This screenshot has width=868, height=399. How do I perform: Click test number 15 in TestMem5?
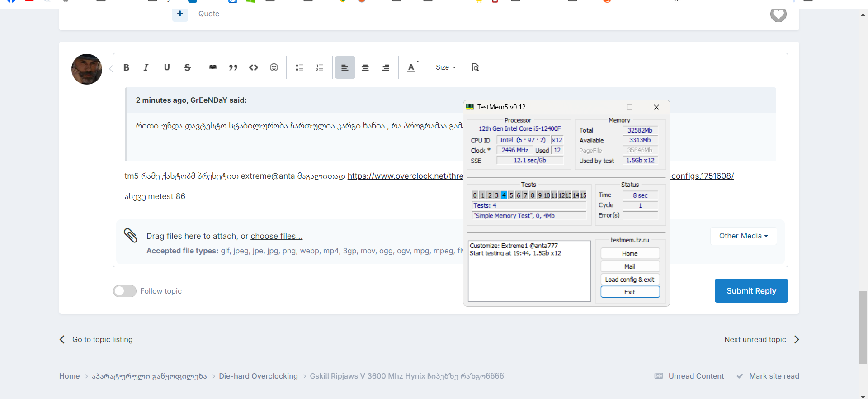tap(583, 195)
